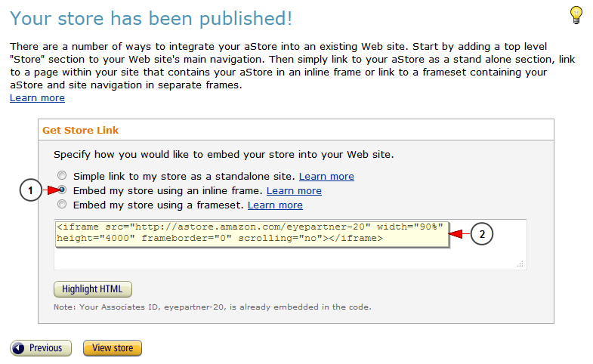
Task: Open Learn more for the standalone site option
Action: 326,177
